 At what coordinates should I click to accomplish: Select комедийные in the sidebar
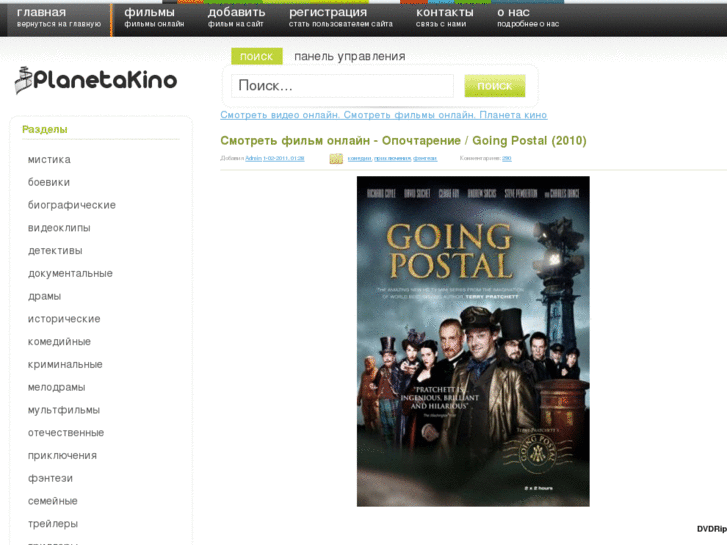click(59, 341)
